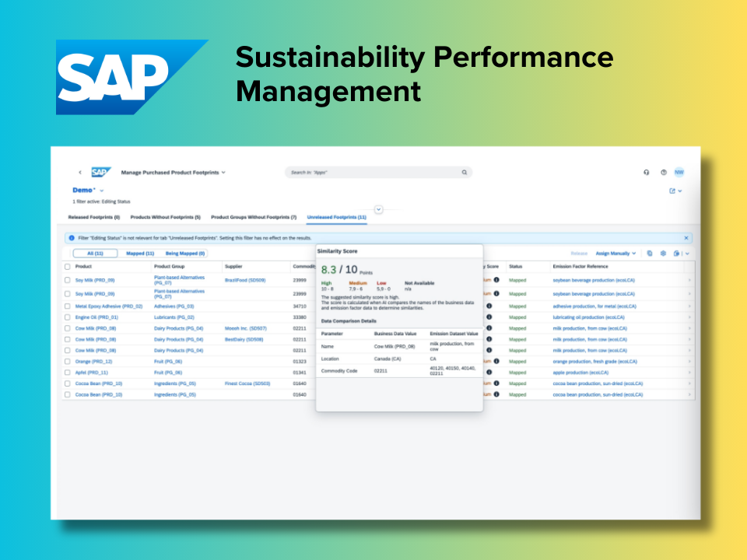Image resolution: width=747 pixels, height=560 pixels.
Task: Check the Cow Milk Moooh Inc. row checkbox
Action: click(67, 328)
